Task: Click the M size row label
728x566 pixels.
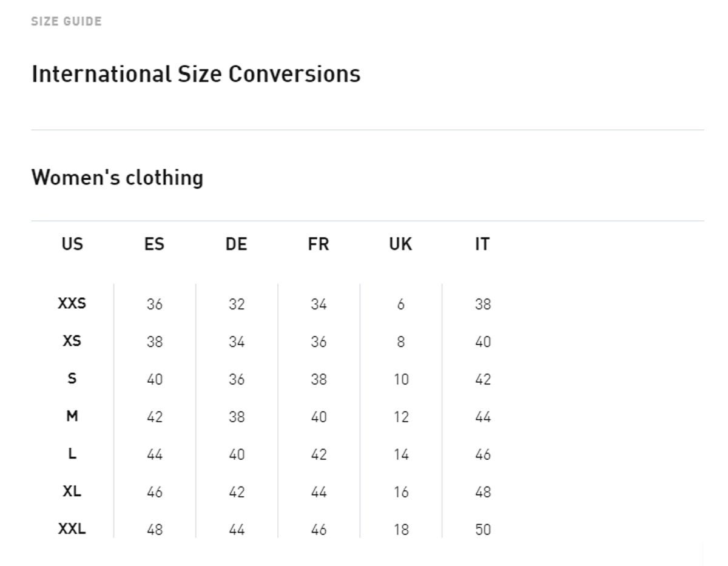Action: (72, 416)
